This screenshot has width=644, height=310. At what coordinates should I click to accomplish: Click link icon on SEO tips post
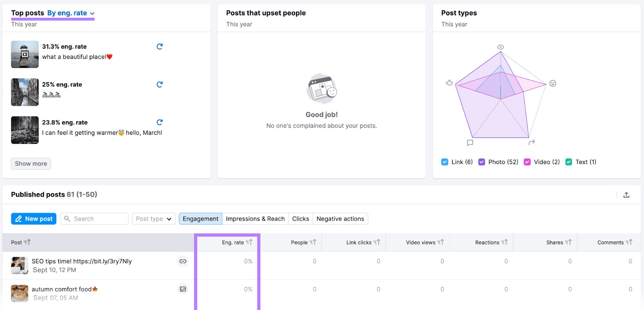(x=183, y=261)
